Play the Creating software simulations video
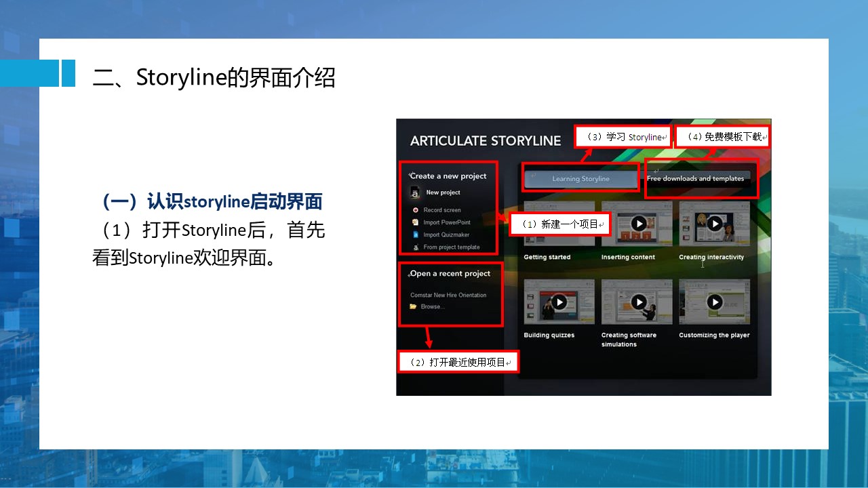The height and width of the screenshot is (488, 868). [639, 302]
